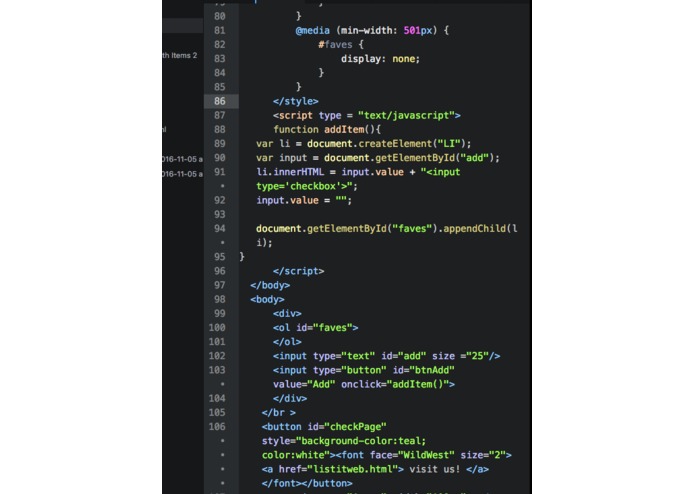Click the 'display: none;' declaration

[380, 59]
